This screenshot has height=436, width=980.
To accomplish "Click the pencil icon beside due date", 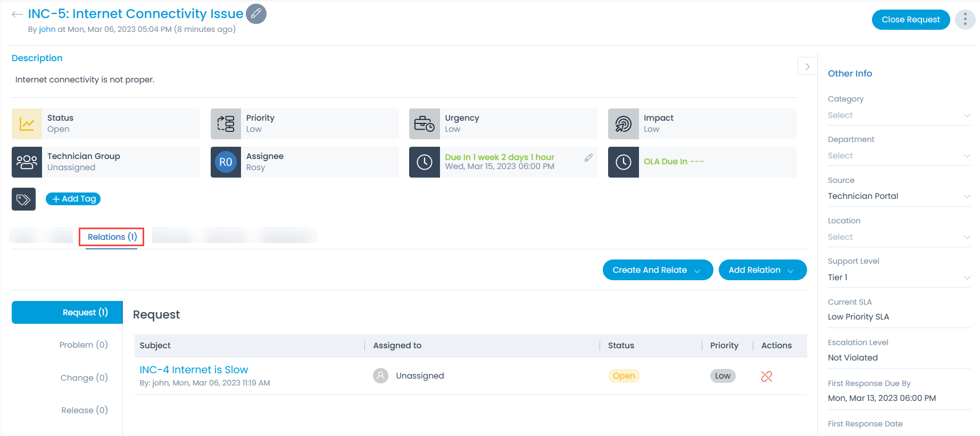I will pyautogui.click(x=588, y=158).
